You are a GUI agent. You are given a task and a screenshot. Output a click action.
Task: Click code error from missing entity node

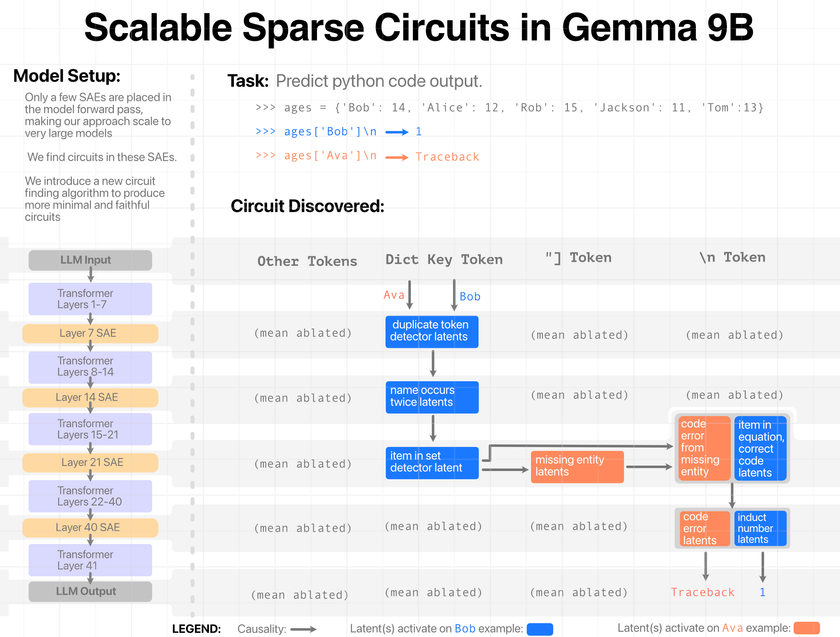coord(703,448)
